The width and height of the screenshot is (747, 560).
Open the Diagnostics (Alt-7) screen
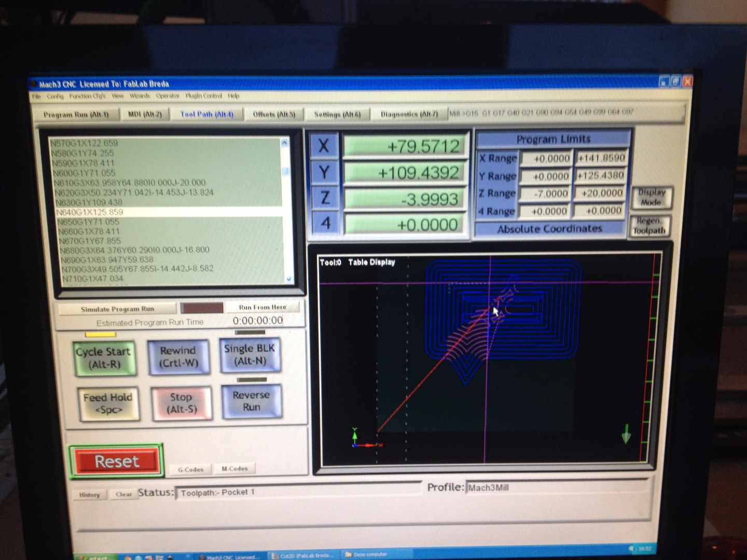tap(409, 114)
